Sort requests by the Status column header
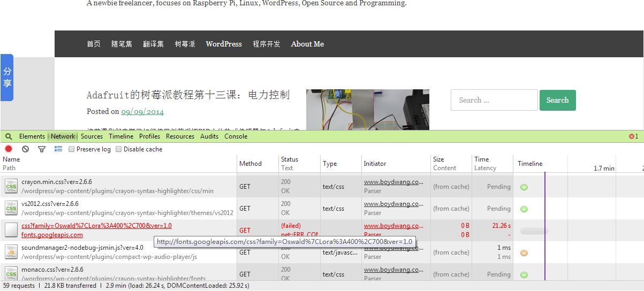This screenshot has height=291, width=644. (x=290, y=159)
